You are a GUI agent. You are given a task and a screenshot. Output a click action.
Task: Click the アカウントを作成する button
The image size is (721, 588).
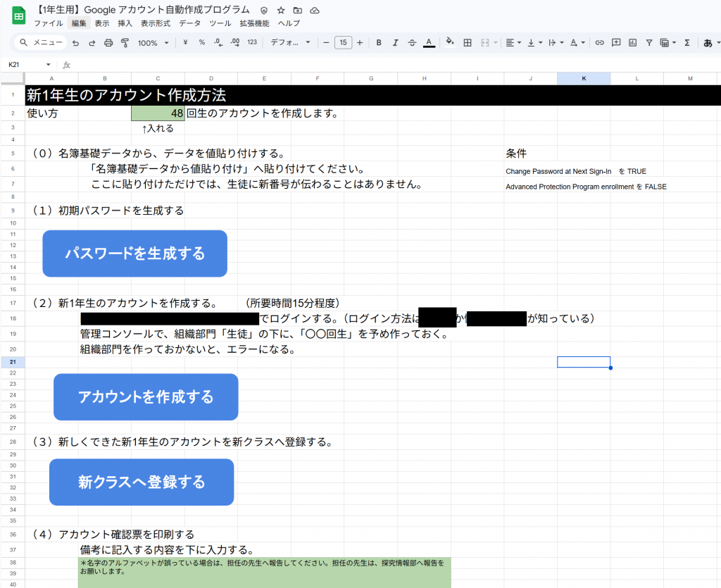tap(146, 397)
